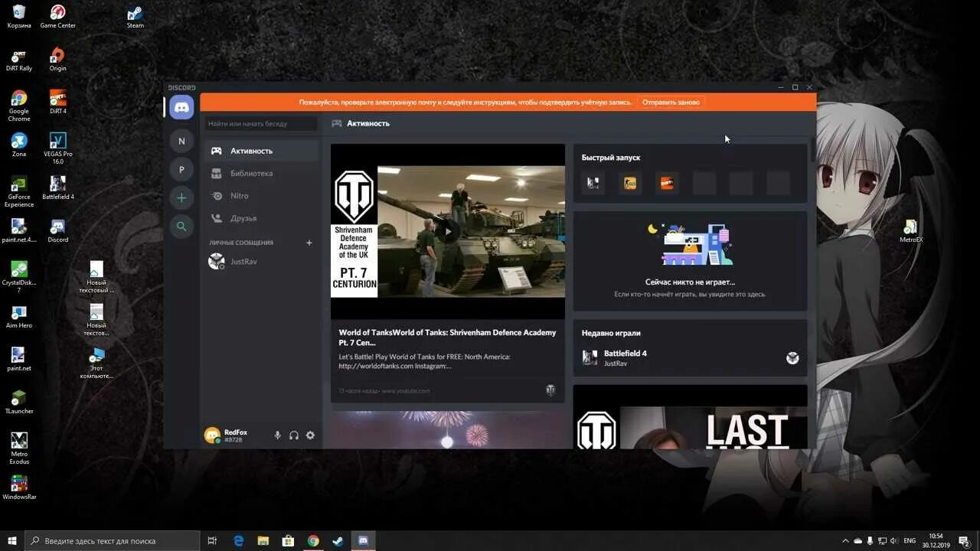
Task: Open Windows Start menu
Action: tap(12, 540)
